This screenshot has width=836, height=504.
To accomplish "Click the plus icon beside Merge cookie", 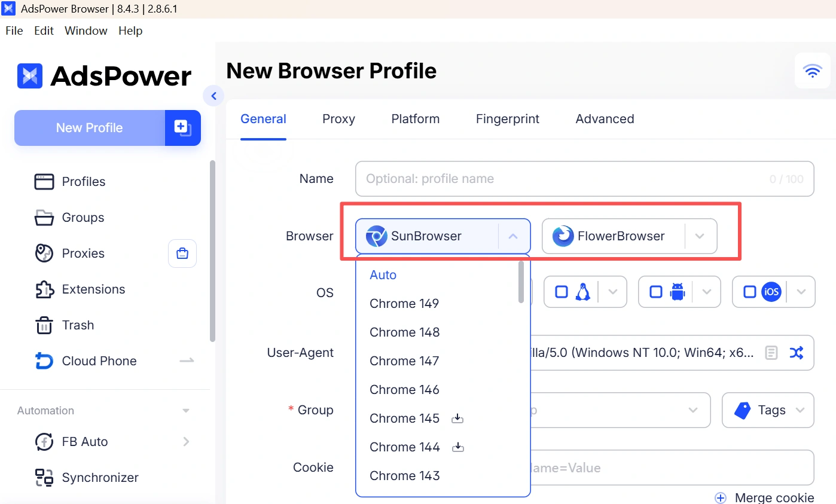I will pos(721,498).
